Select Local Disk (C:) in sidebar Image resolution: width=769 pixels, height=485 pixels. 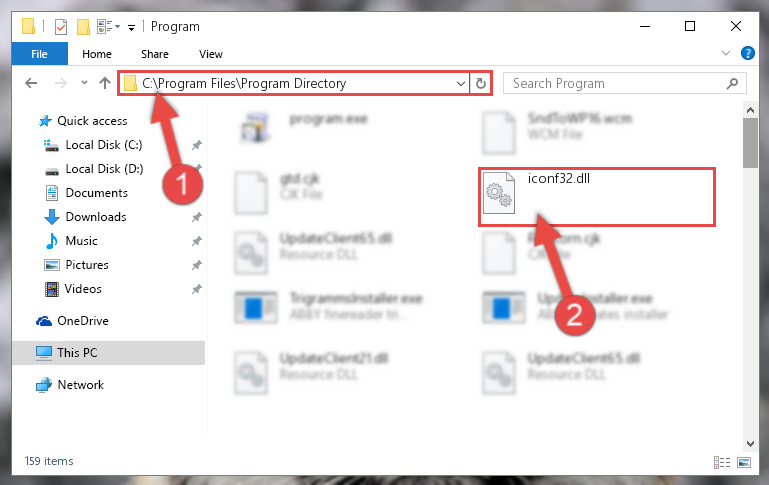coord(104,145)
